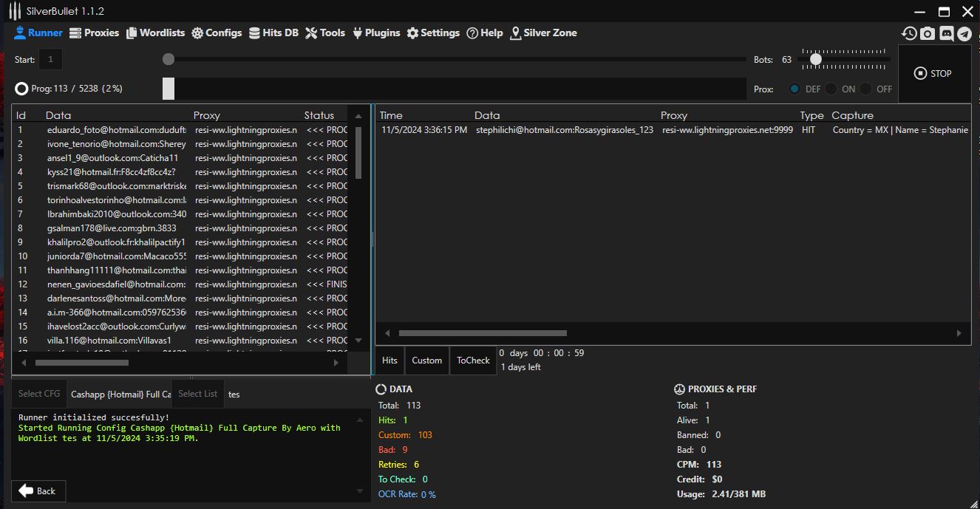Click the HIT type cell

click(809, 130)
